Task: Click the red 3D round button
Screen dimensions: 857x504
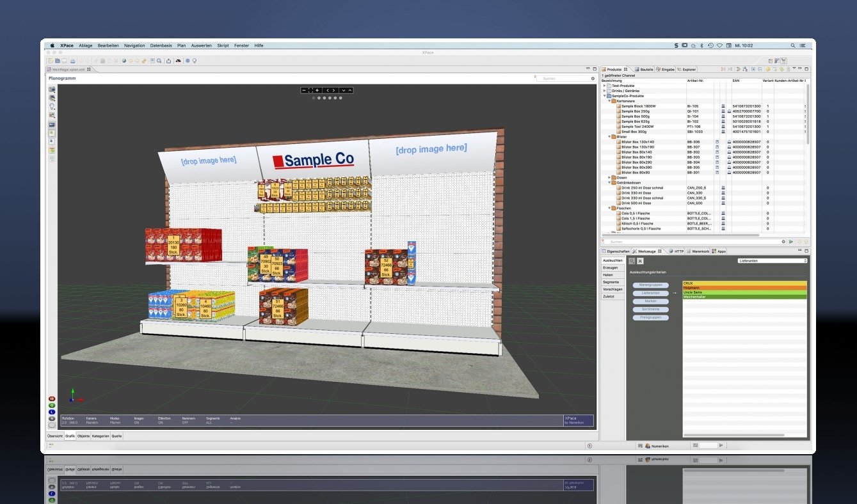Action: [51, 398]
